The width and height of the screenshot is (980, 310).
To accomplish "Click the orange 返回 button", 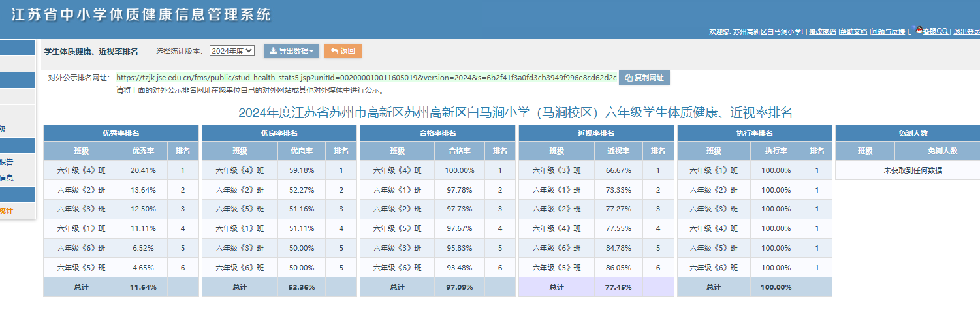I will coord(343,51).
